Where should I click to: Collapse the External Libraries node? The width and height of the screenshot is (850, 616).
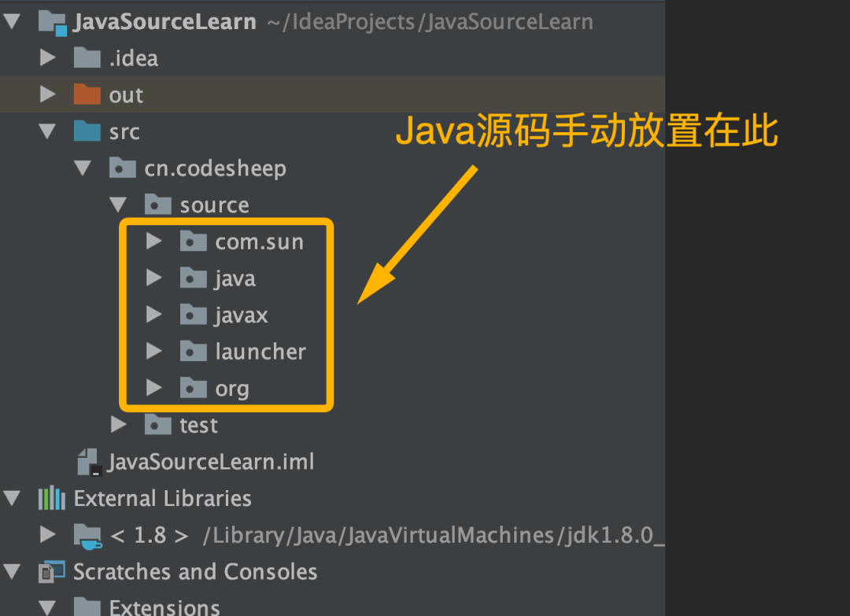pyautogui.click(x=12, y=499)
